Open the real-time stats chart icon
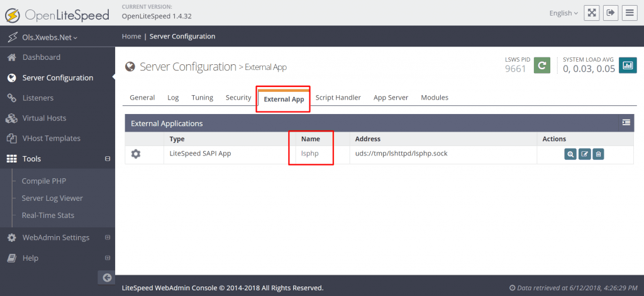Viewport: 644px width, 296px height. [628, 65]
